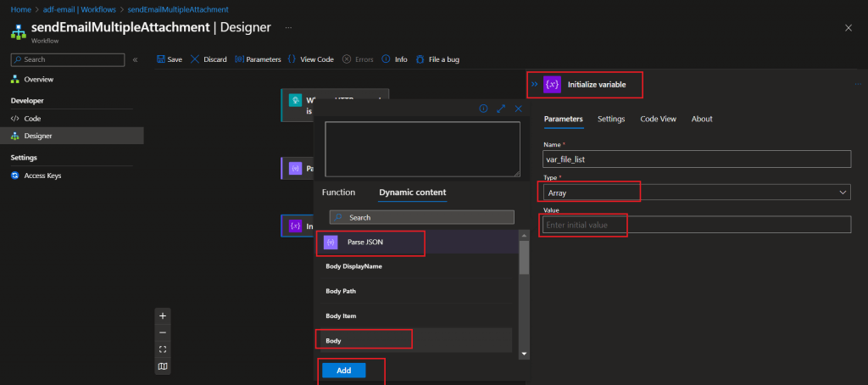Screen dimensions: 868x385
Task: Open the Type dropdown showing Array
Action: [697, 192]
